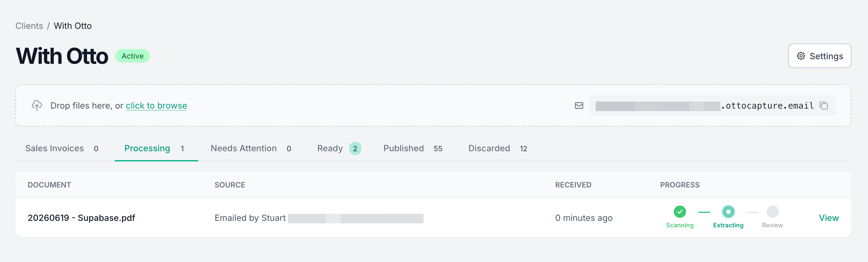
Task: Open client Settings
Action: (819, 56)
